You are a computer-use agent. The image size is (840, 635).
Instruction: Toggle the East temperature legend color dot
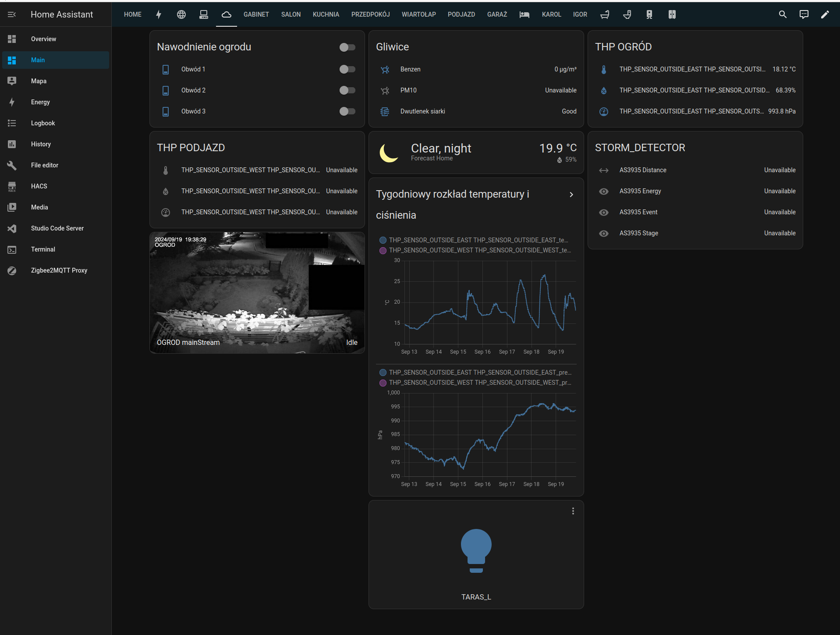(x=383, y=240)
